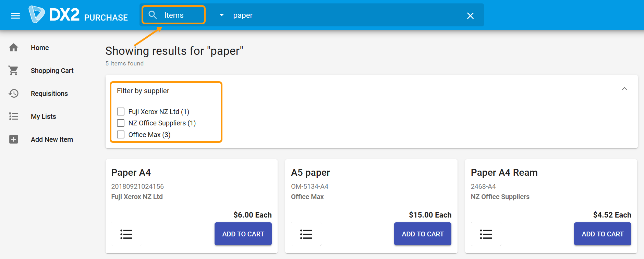Click the DX2 Purchase logo

pyautogui.click(x=78, y=15)
